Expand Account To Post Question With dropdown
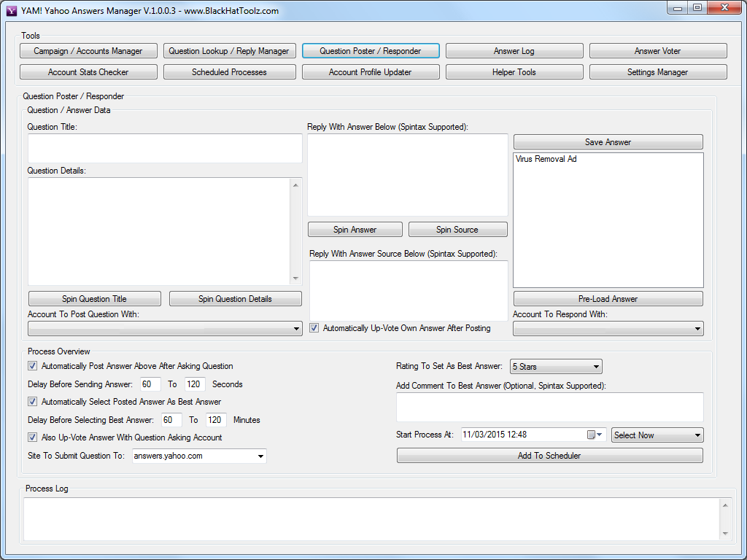 [165, 329]
